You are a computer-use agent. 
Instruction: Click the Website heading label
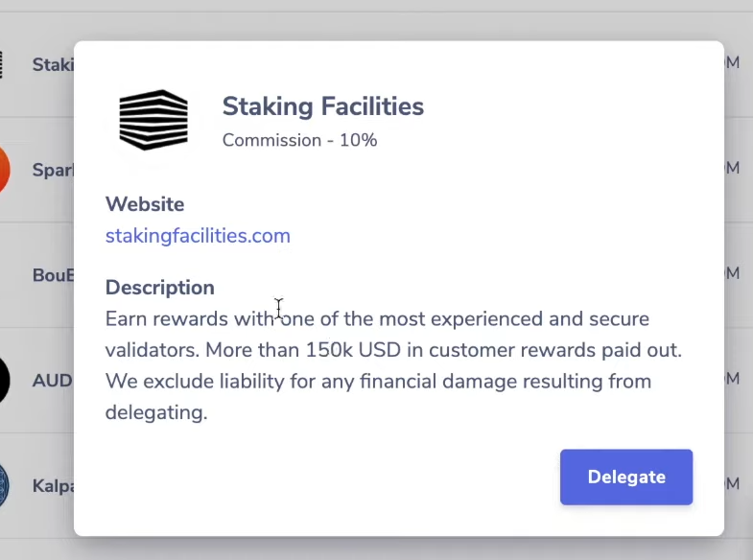click(145, 204)
